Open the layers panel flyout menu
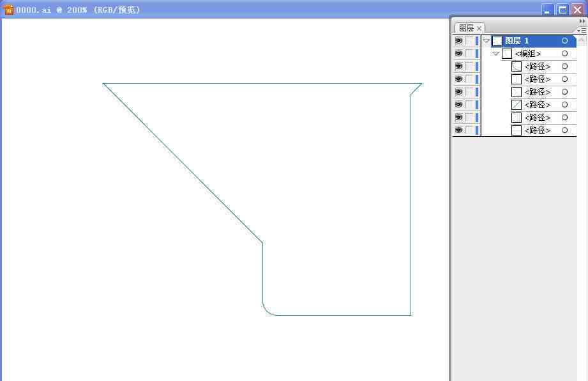The width and height of the screenshot is (588, 381). click(582, 30)
